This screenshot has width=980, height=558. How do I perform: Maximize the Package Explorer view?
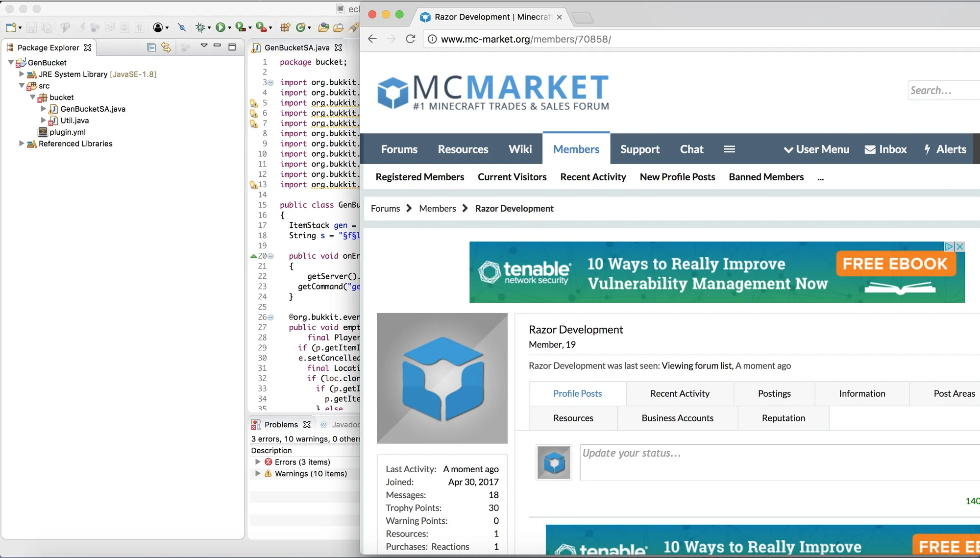click(232, 47)
